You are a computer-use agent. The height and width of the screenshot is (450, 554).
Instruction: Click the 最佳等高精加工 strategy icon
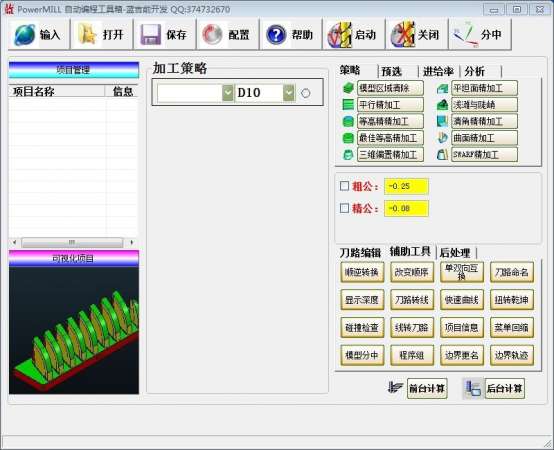pos(348,138)
